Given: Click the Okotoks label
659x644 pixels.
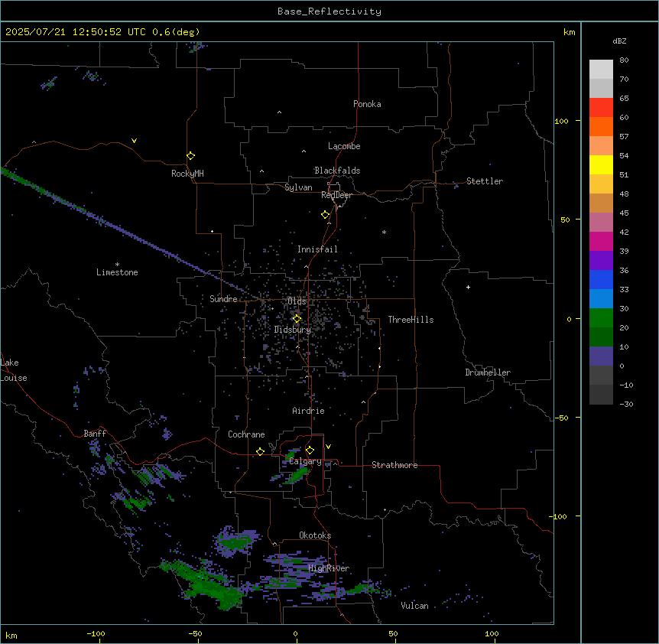Looking at the screenshot, I should click(x=315, y=535).
